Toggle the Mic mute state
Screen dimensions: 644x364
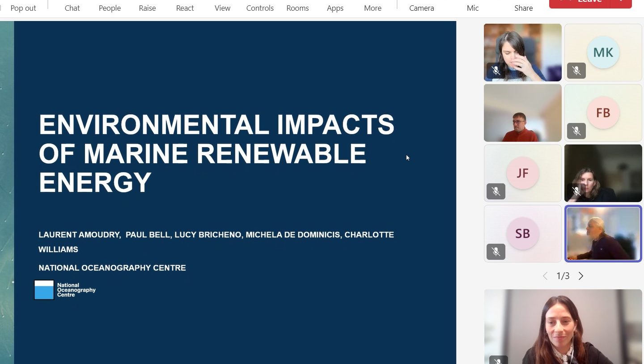pos(472,8)
